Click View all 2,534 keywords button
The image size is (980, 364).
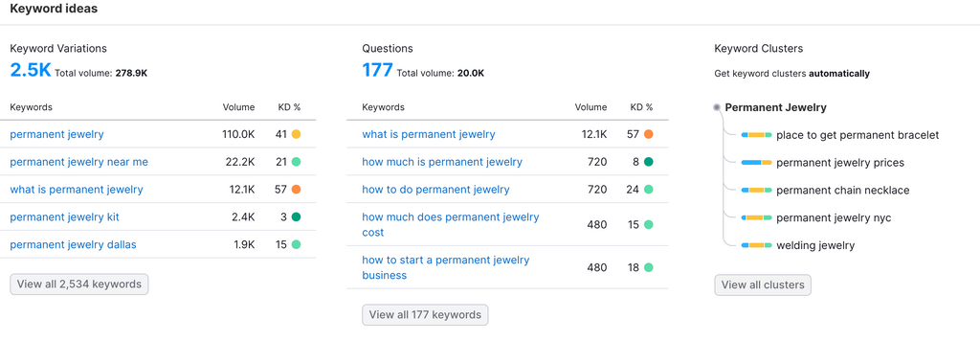coord(79,284)
